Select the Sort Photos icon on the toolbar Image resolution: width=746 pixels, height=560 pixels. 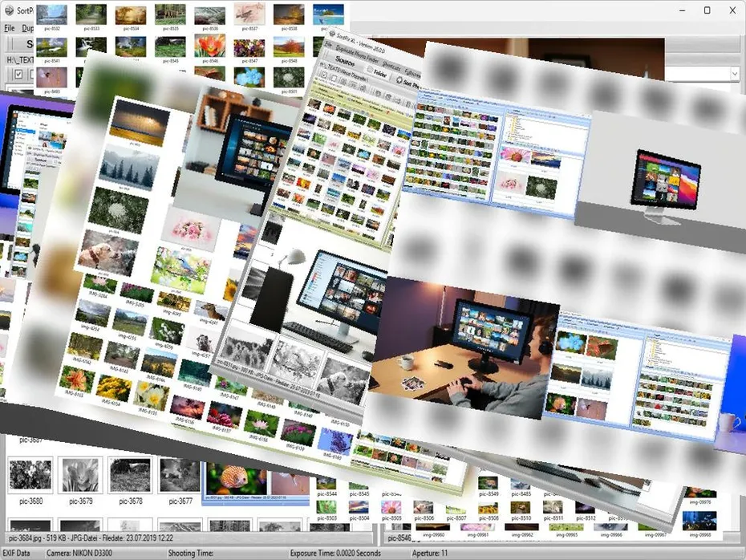pos(400,80)
